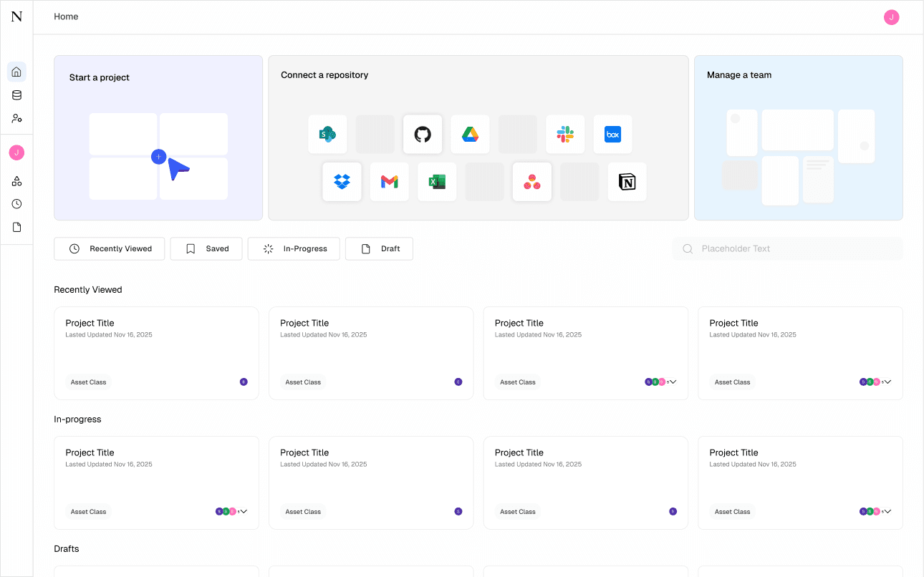The height and width of the screenshot is (577, 924).
Task: Open the document icon in the sidebar
Action: [x=16, y=227]
